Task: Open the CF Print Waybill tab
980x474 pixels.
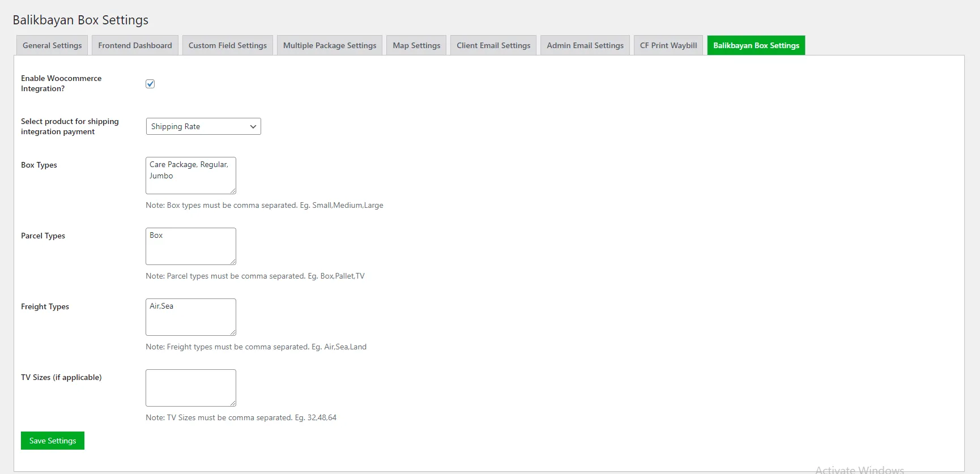Action: coord(668,45)
